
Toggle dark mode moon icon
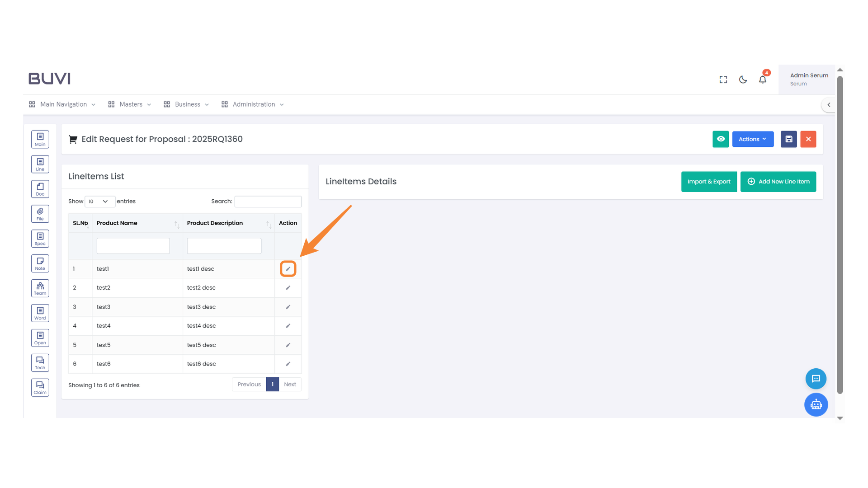click(743, 80)
